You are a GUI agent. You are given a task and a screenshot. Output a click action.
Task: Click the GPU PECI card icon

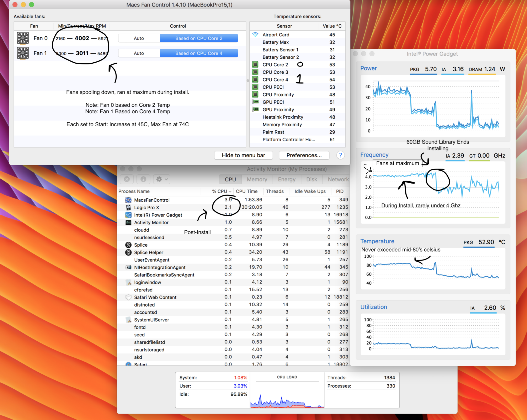click(x=255, y=102)
